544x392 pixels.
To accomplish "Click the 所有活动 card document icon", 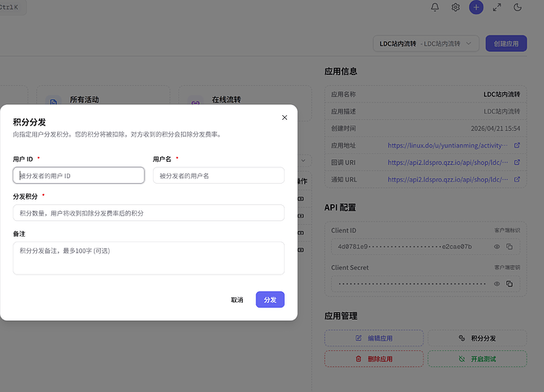I will 54,101.
